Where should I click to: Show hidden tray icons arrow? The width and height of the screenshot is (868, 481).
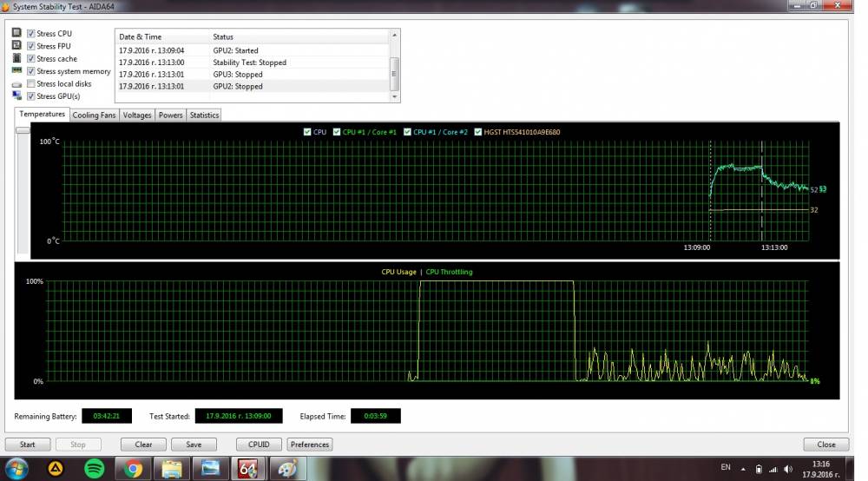pyautogui.click(x=743, y=469)
